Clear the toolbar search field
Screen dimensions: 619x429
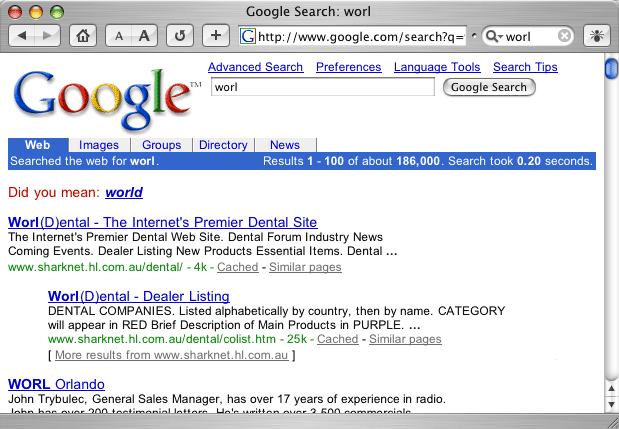click(565, 36)
